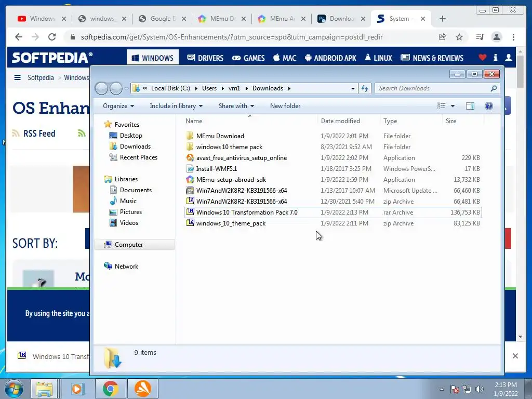Click the Explorer back navigation button
Image resolution: width=532 pixels, height=399 pixels.
pos(101,88)
